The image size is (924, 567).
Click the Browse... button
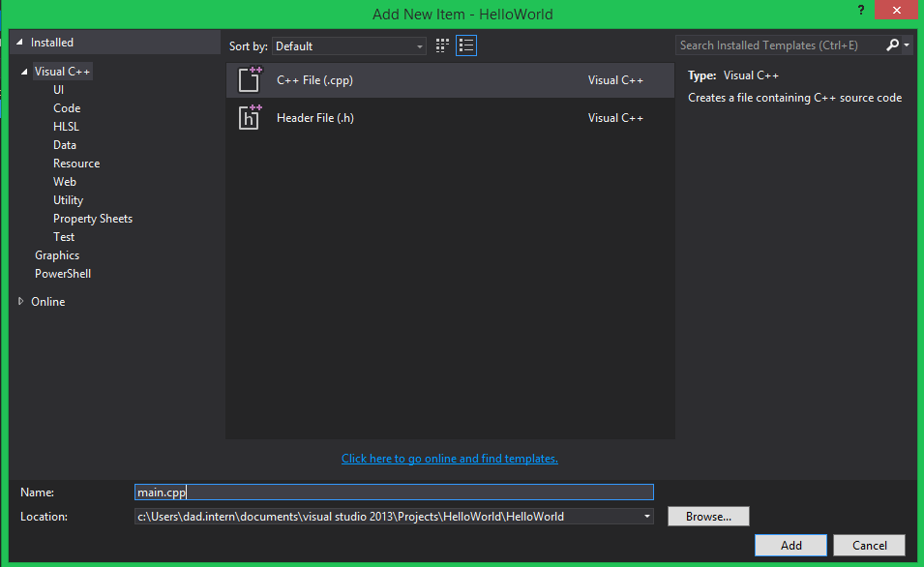click(x=708, y=517)
